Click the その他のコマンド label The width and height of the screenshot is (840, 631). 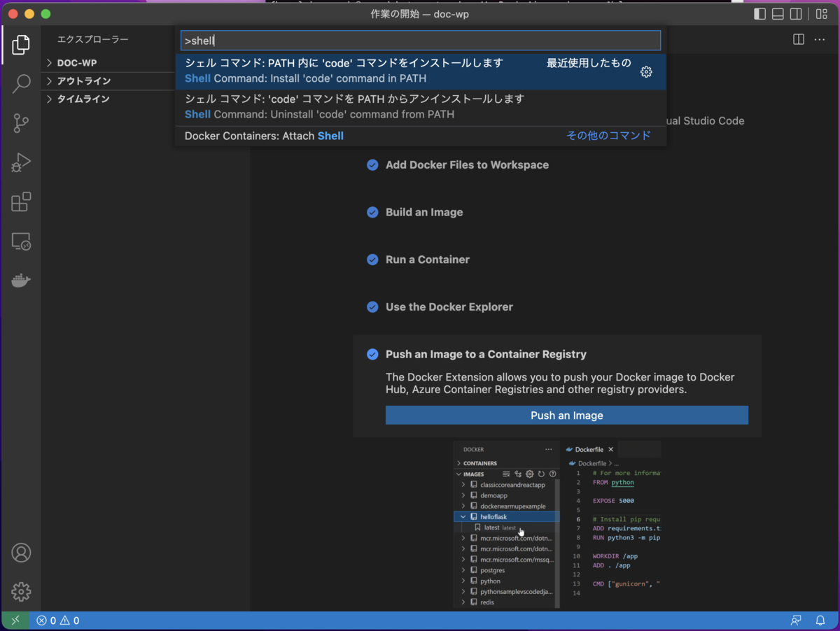(x=608, y=136)
